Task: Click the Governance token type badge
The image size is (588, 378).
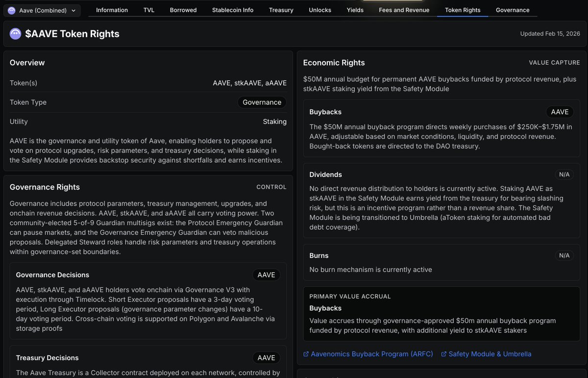Action: (262, 102)
